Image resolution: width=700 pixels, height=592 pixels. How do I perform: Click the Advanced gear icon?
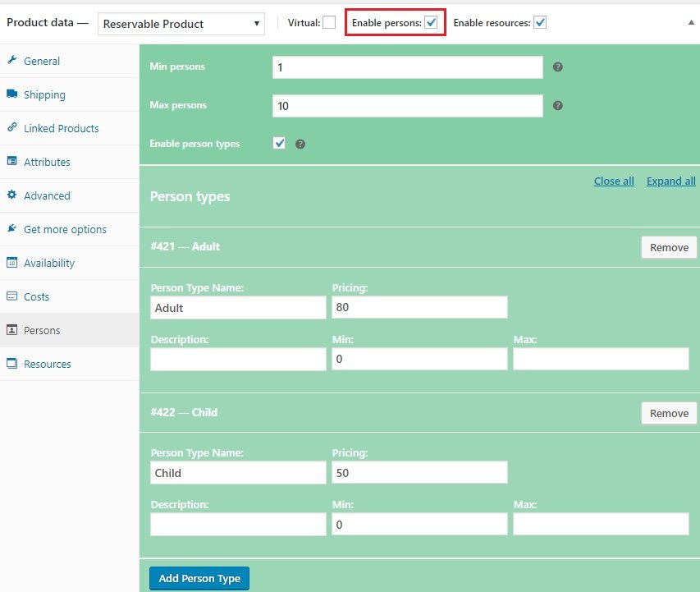click(x=12, y=195)
